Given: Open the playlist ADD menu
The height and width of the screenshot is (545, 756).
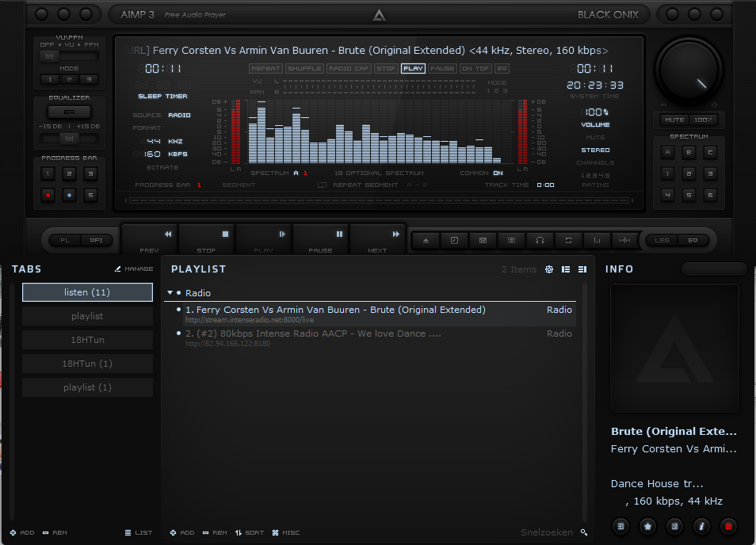Looking at the screenshot, I should point(182,532).
